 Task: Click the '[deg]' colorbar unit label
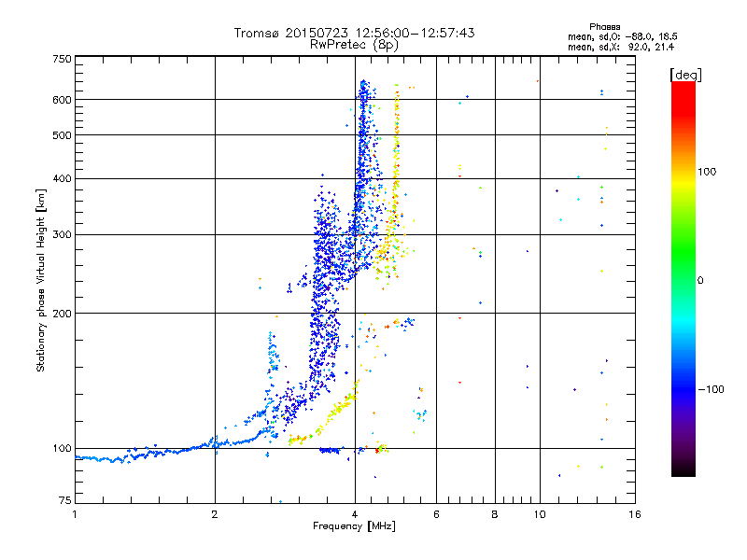685,75
